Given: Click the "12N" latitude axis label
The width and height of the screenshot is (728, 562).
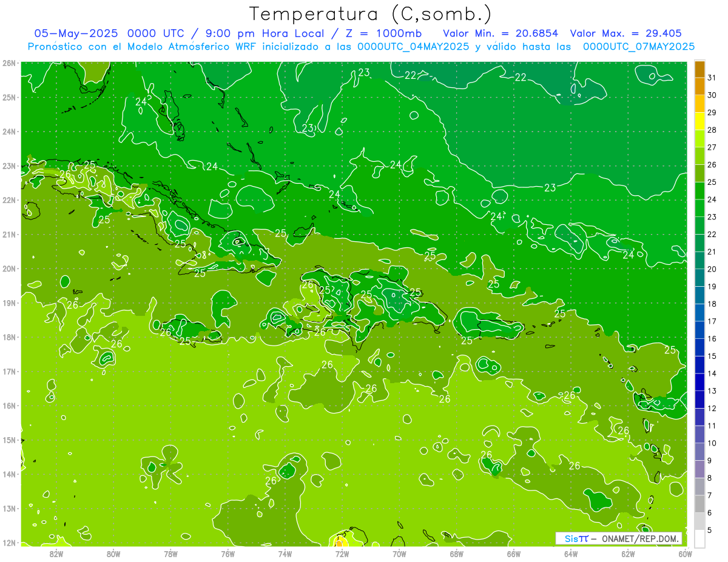Looking at the screenshot, I should (x=9, y=543).
